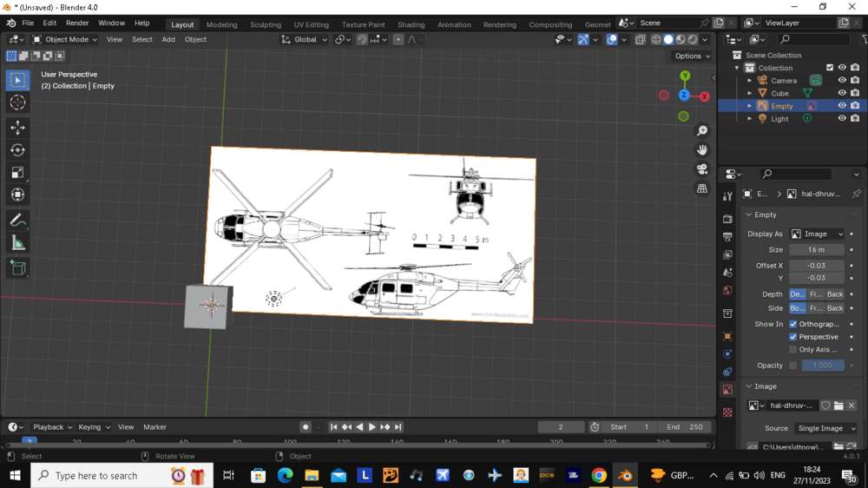Switch to the Sculpting workspace tab
The height and width of the screenshot is (488, 868).
pyautogui.click(x=266, y=24)
